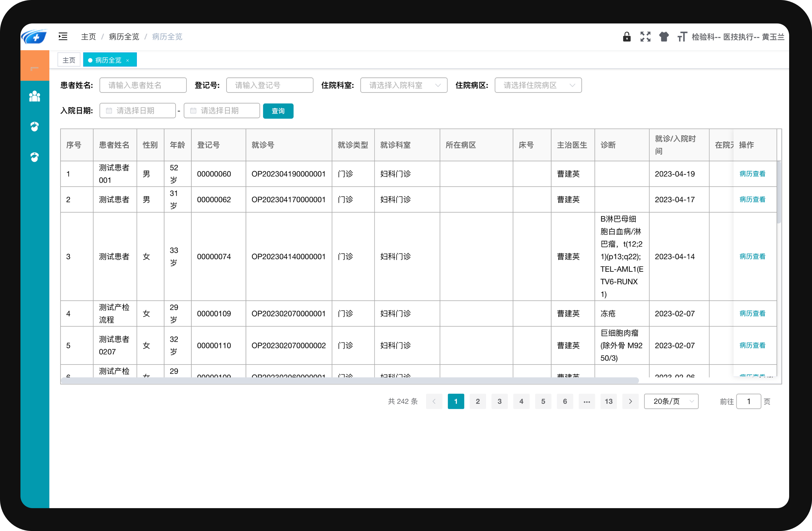Go to page 3
Screen dimensions: 812x531
500,401
